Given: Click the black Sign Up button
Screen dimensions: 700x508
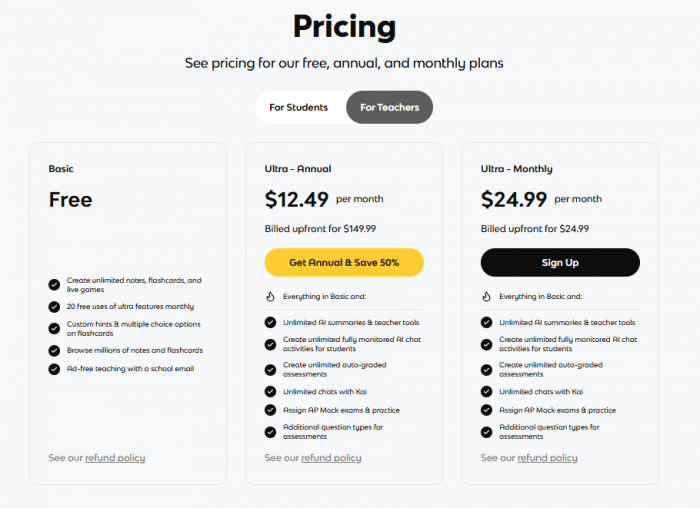Looking at the screenshot, I should point(560,262).
